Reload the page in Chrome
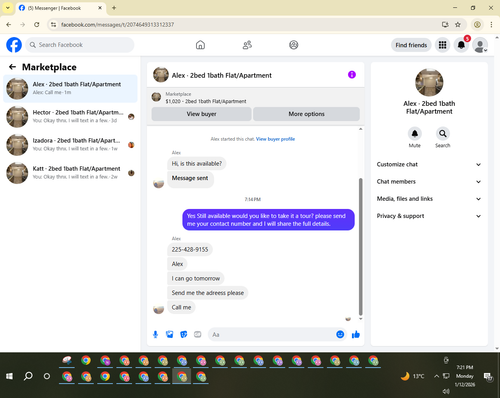 (37, 25)
